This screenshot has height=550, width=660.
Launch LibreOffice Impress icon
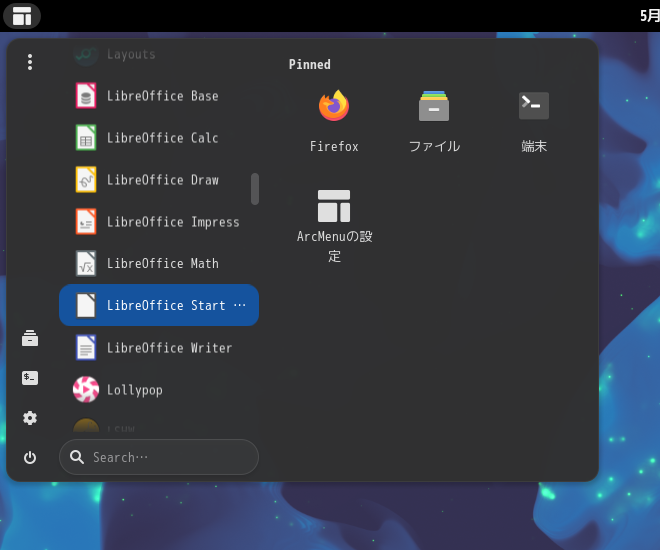click(x=86, y=222)
